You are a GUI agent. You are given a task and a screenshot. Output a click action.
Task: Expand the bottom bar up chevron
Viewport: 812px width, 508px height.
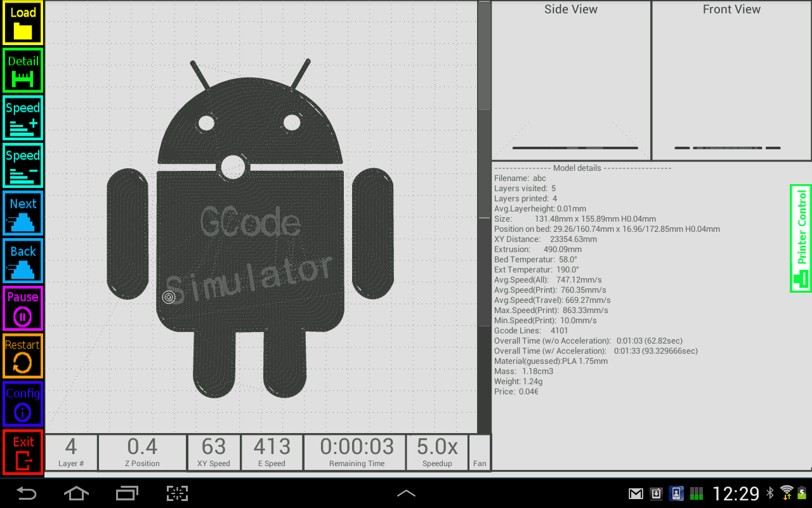point(406,493)
